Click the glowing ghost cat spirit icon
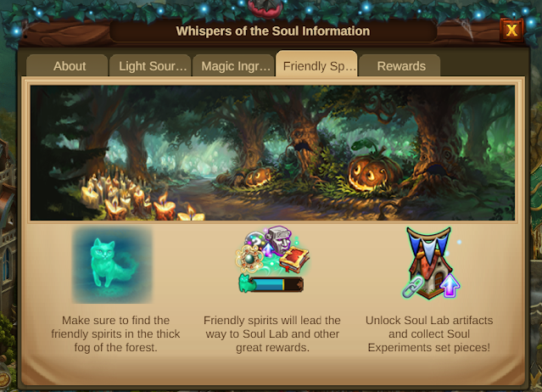This screenshot has height=392, width=542. point(112,265)
